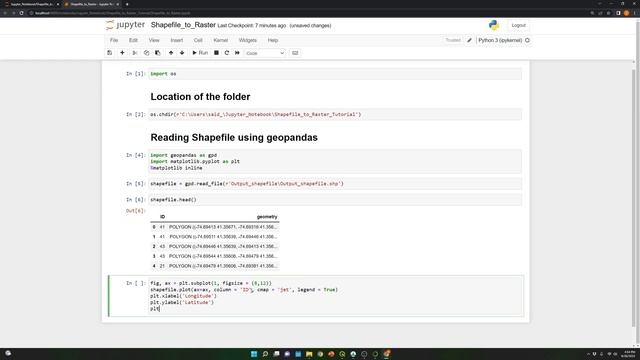Viewport: 640px width, 360px height.
Task: Click the Out[6] output prompt
Action: tap(135, 211)
